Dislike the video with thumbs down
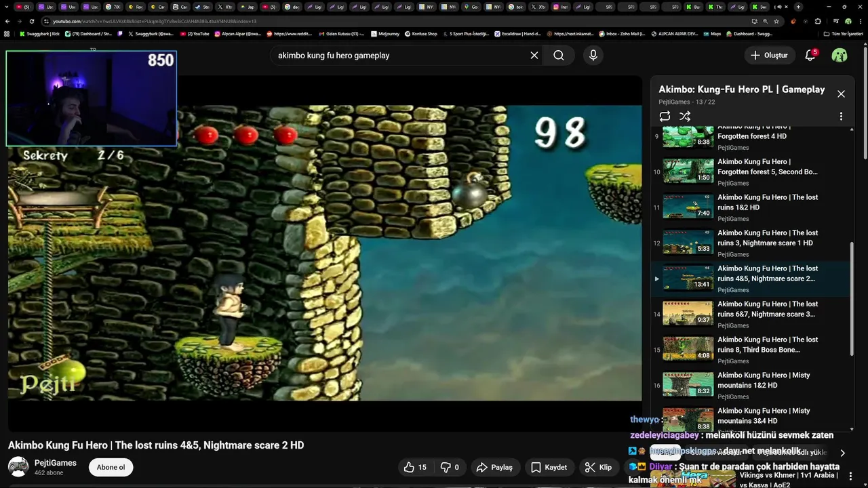Screen dimensions: 868x488 pyautogui.click(x=450, y=467)
